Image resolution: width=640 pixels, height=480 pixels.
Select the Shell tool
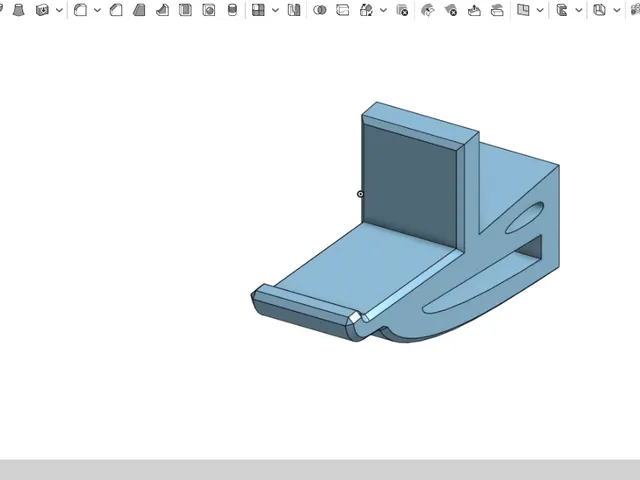click(185, 10)
